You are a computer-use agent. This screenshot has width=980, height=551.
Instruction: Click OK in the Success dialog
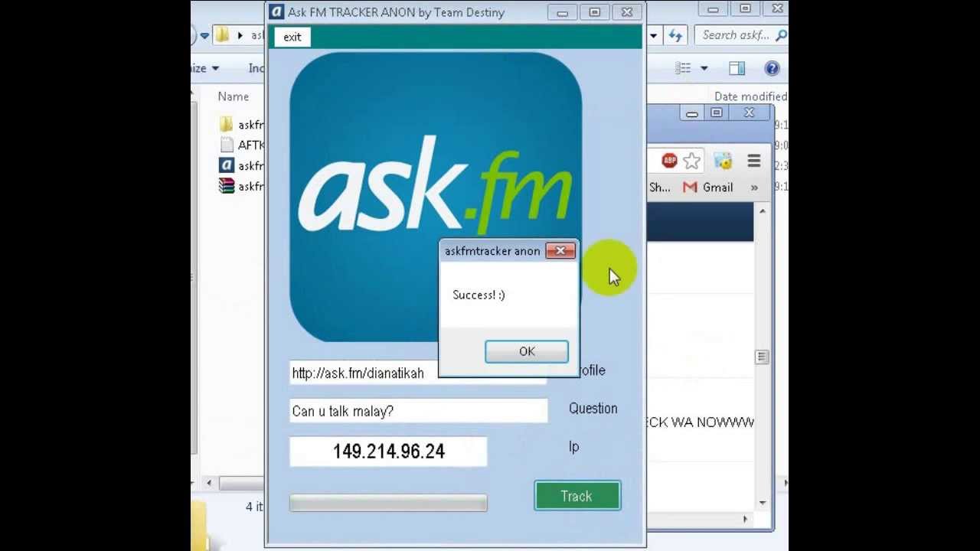pyautogui.click(x=527, y=351)
